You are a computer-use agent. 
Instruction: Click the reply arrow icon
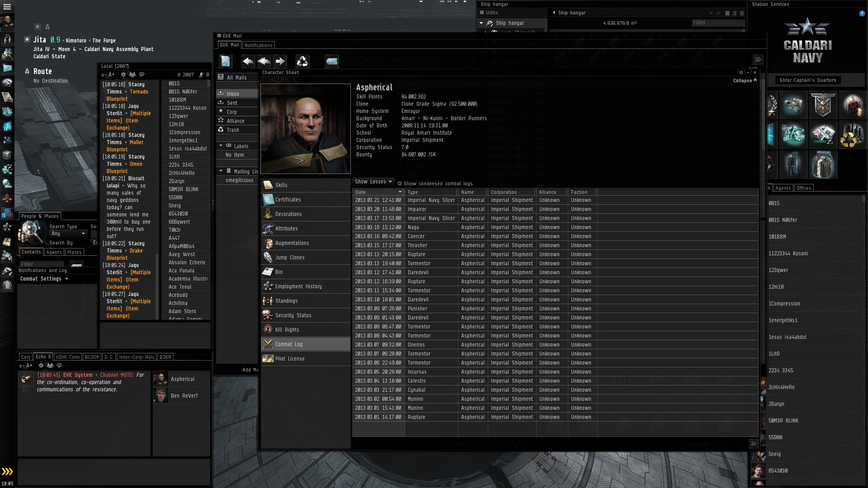[x=248, y=61]
